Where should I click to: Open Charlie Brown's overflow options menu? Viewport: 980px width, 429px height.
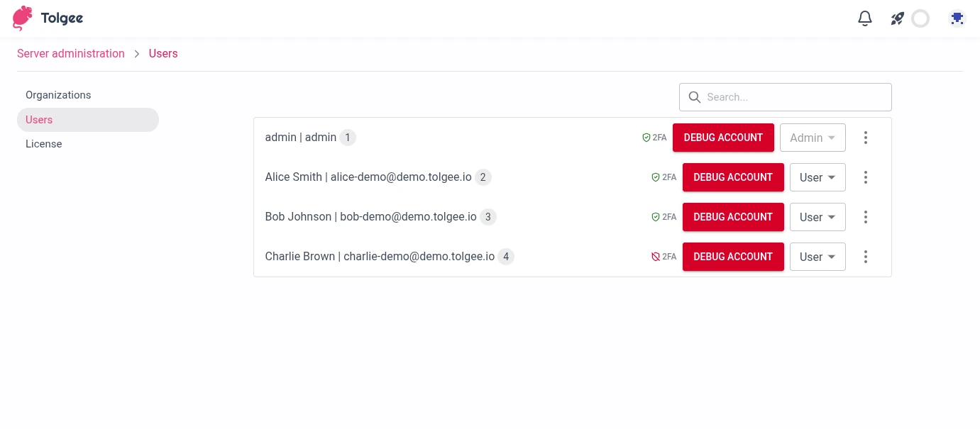(866, 257)
